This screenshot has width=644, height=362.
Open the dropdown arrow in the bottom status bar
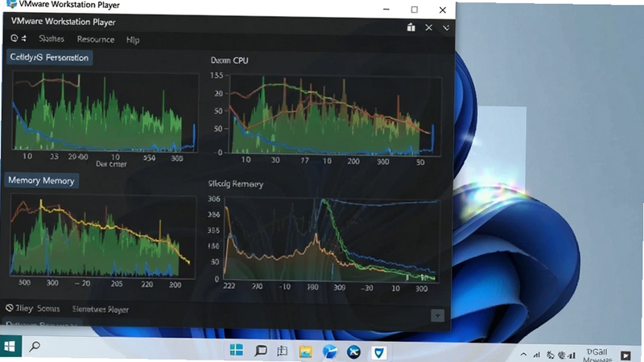pyautogui.click(x=437, y=315)
